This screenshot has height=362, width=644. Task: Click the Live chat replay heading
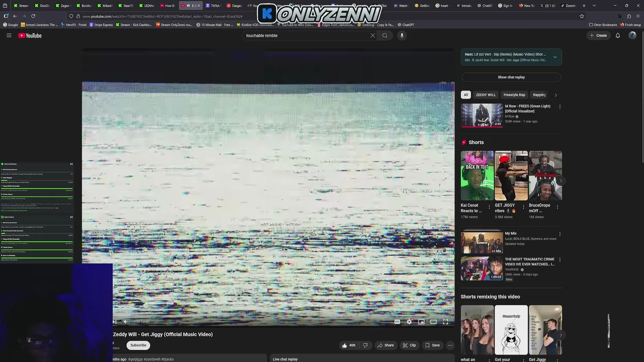coord(285,359)
